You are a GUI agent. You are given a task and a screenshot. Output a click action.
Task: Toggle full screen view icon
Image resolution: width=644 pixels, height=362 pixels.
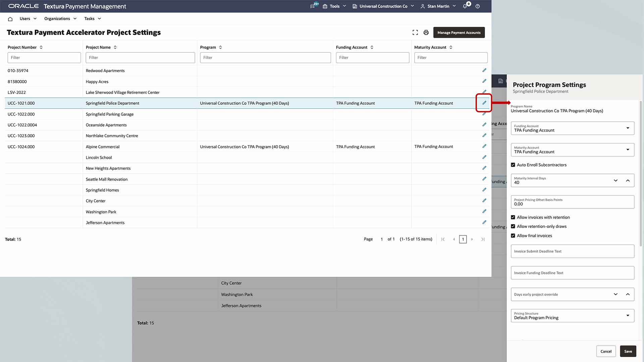point(415,33)
